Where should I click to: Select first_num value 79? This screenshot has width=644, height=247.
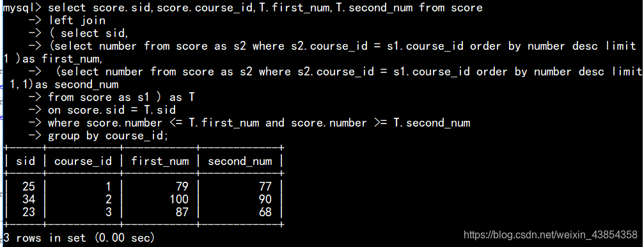182,187
